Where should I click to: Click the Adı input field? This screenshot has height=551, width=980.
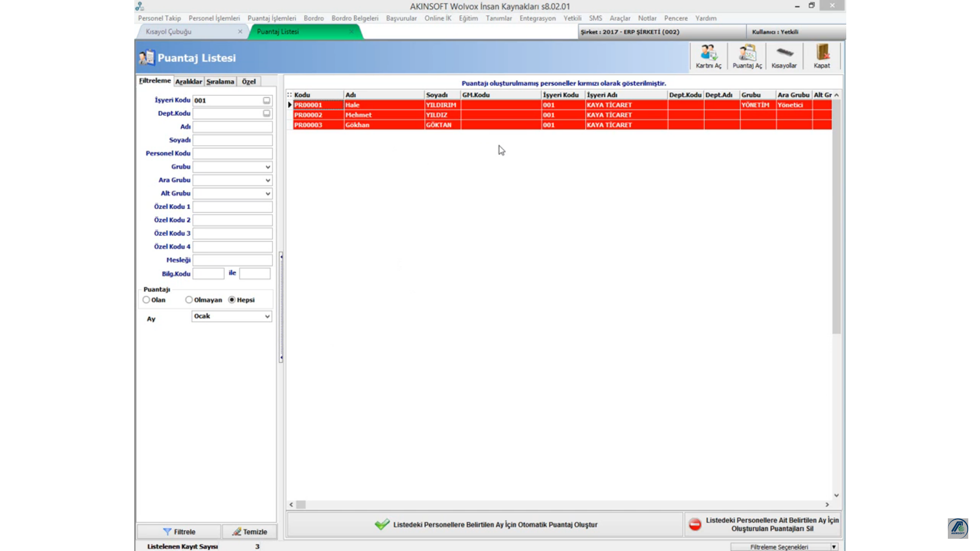[x=232, y=127]
